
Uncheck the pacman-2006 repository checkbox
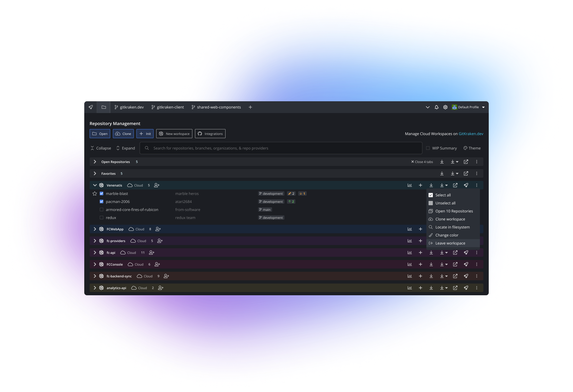101,201
